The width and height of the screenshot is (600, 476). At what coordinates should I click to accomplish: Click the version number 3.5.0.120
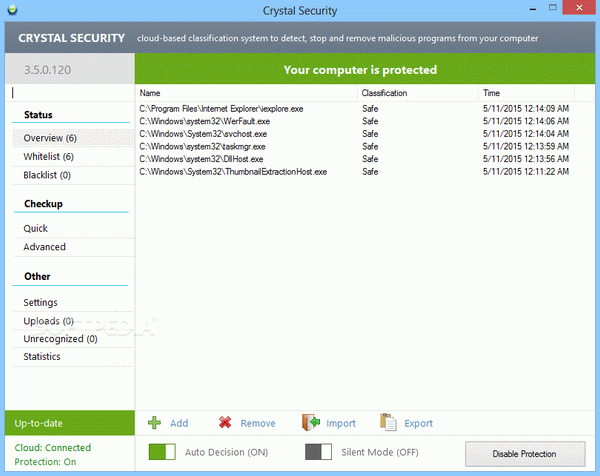(47, 70)
